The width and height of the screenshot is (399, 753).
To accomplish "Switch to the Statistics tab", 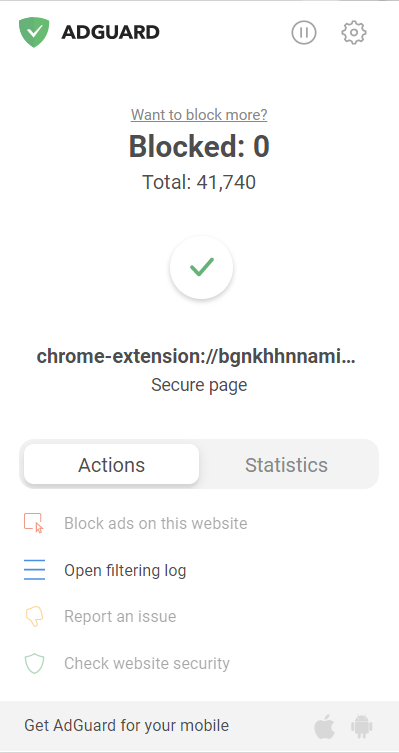I will click(x=287, y=465).
